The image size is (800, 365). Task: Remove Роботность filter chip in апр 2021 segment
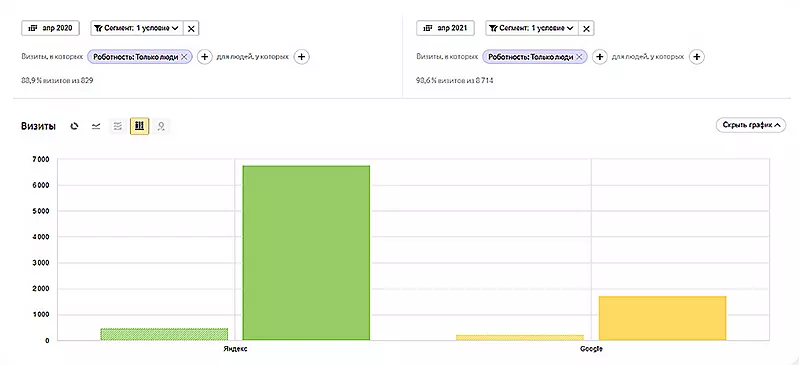tap(580, 57)
